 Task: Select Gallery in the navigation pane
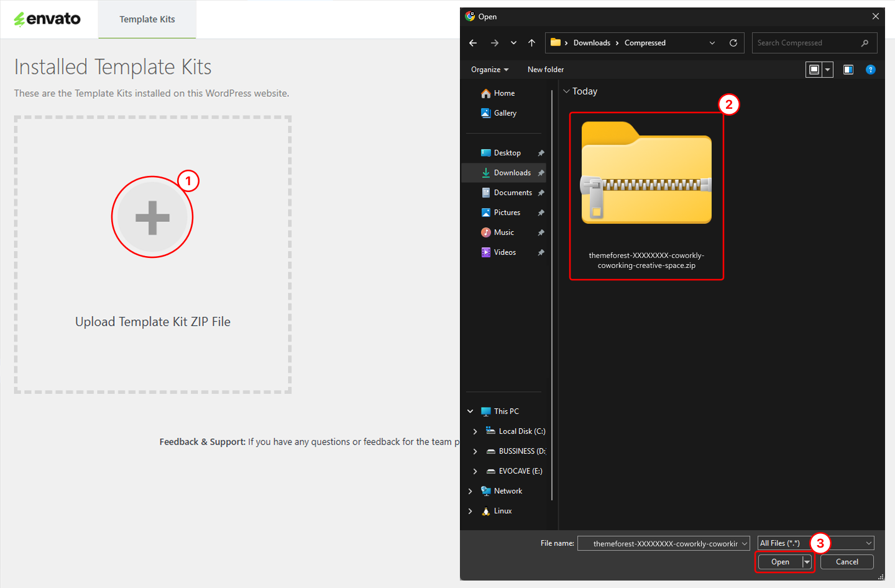click(x=503, y=113)
